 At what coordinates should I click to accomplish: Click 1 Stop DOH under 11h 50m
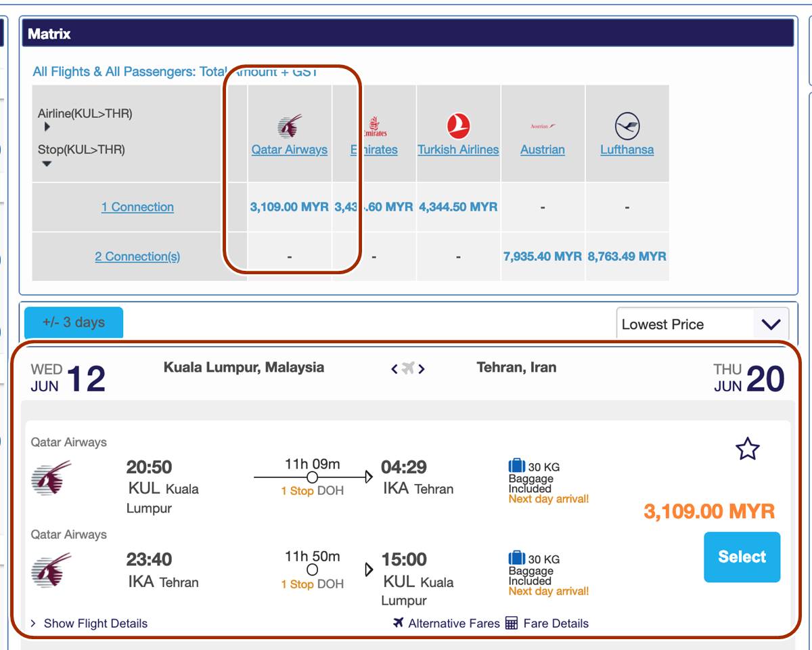(313, 584)
